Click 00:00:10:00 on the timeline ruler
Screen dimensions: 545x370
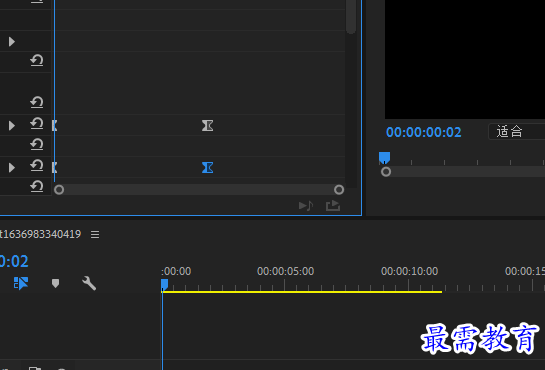409,271
